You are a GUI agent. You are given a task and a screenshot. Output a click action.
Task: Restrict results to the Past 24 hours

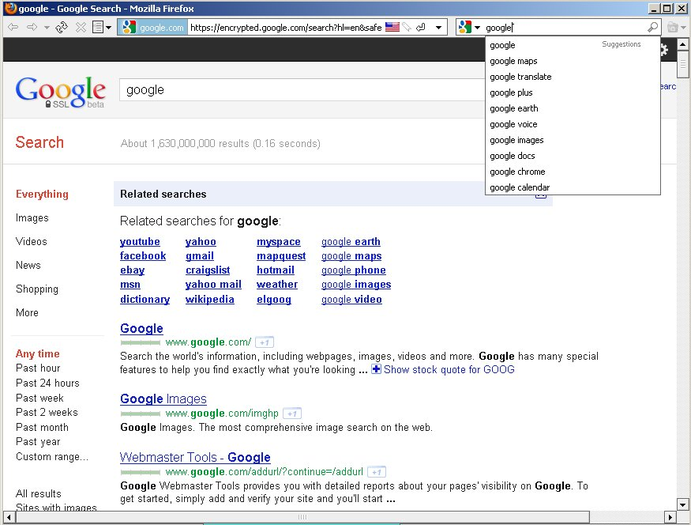click(48, 383)
